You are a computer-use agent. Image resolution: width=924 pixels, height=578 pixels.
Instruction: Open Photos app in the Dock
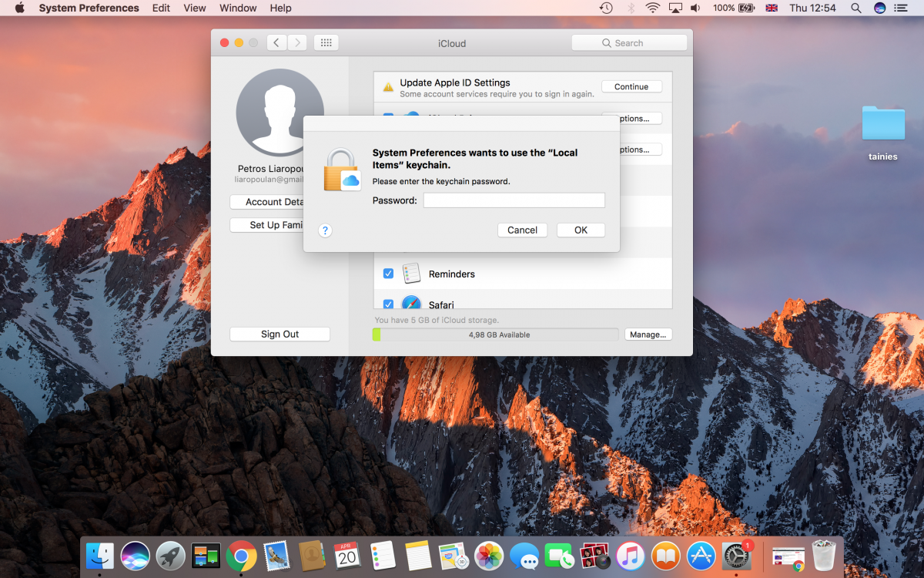(489, 556)
